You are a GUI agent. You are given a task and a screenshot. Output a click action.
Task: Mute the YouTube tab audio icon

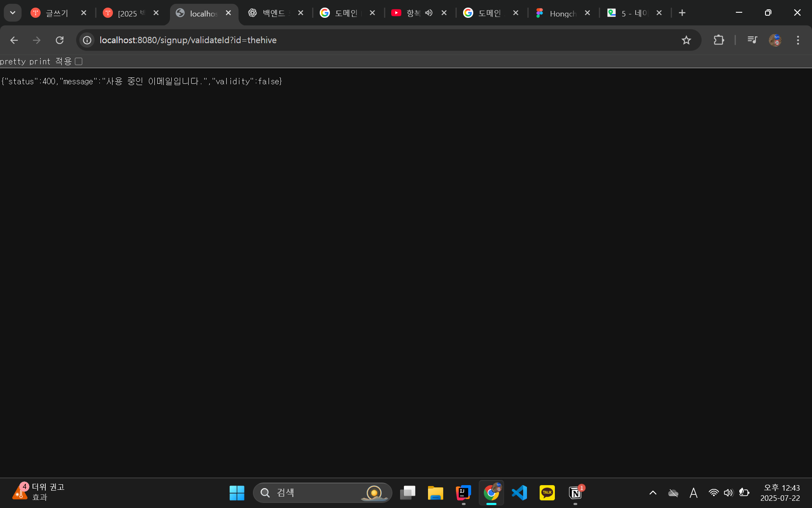coord(429,13)
